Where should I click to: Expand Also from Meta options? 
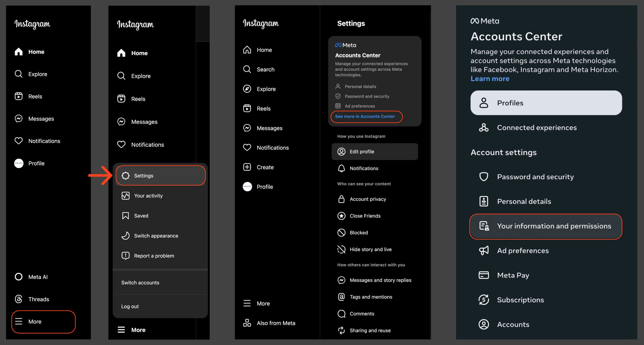click(x=276, y=323)
